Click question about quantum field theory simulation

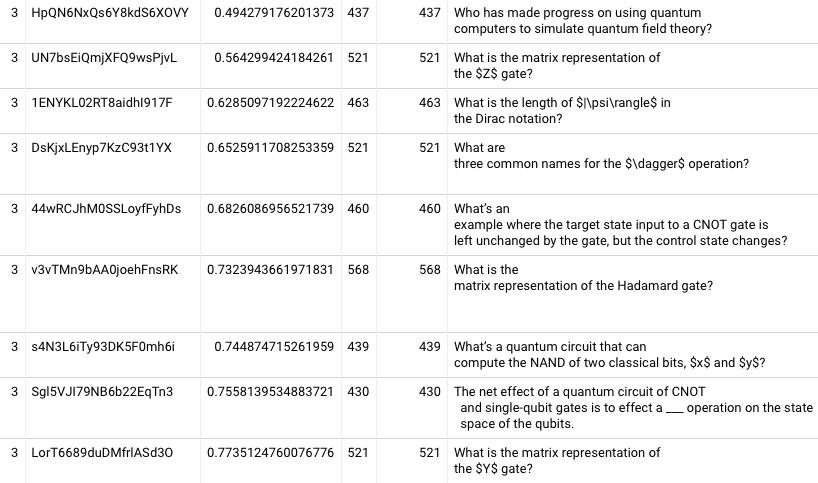pos(582,21)
